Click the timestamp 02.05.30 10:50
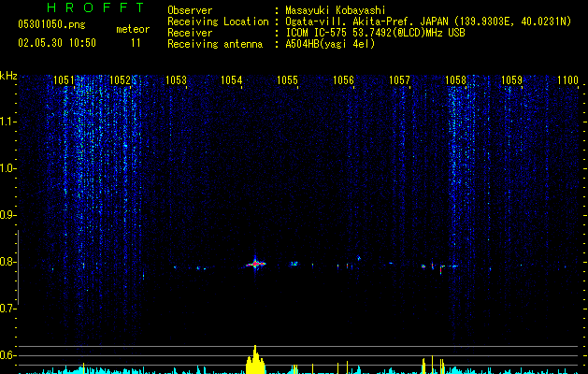 (x=57, y=43)
